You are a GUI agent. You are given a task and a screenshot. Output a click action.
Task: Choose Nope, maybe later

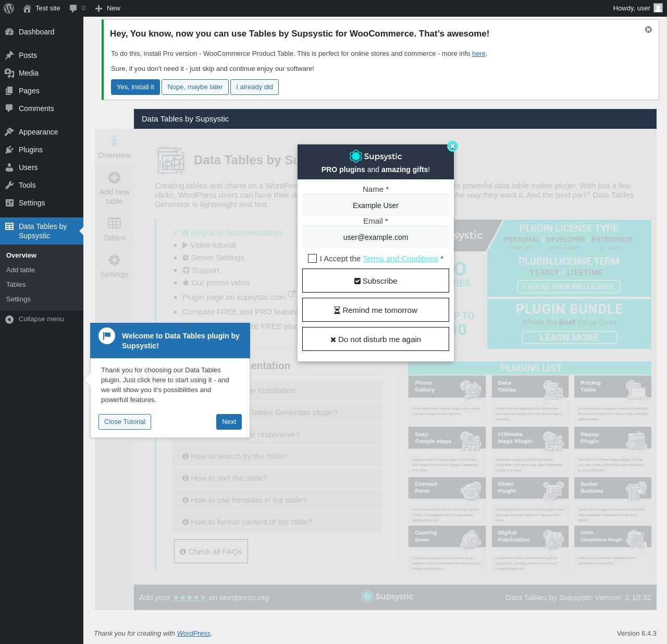pos(195,87)
